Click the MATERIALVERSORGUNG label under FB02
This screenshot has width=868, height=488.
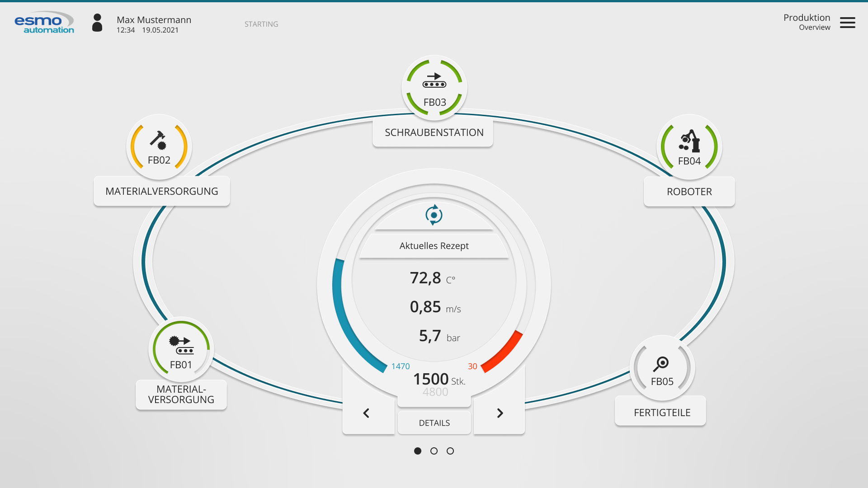point(162,191)
